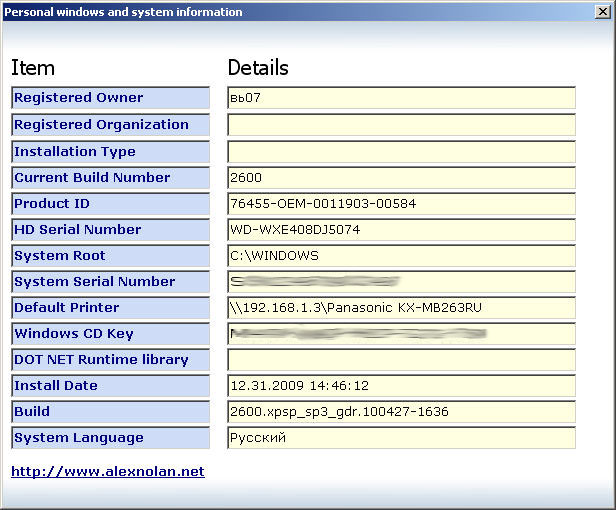Click the blurred System Serial Number field
The image size is (616, 510).
pyautogui.click(x=401, y=282)
